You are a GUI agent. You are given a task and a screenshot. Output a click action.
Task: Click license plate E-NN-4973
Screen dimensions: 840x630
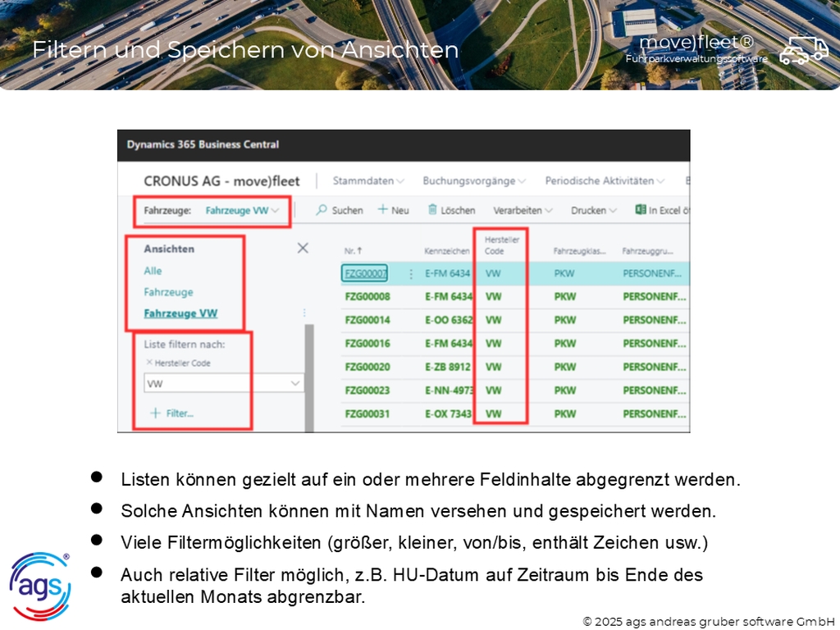(x=449, y=390)
